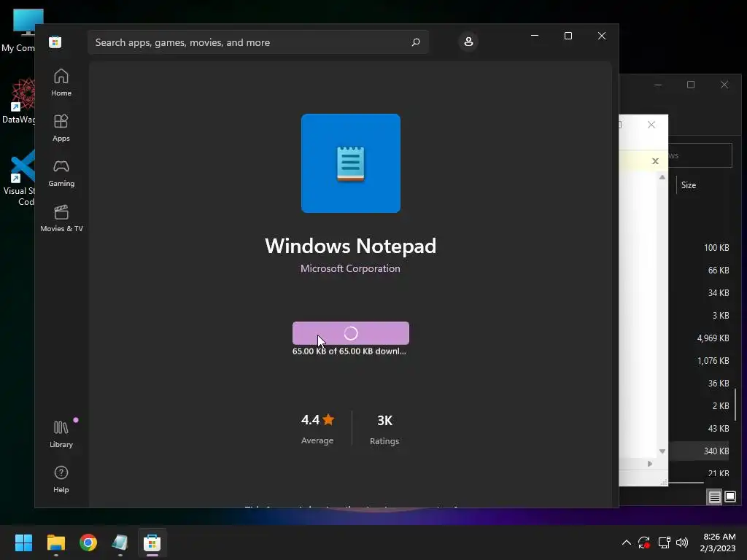Open Help in Store sidebar
The width and height of the screenshot is (747, 560).
[61, 479]
